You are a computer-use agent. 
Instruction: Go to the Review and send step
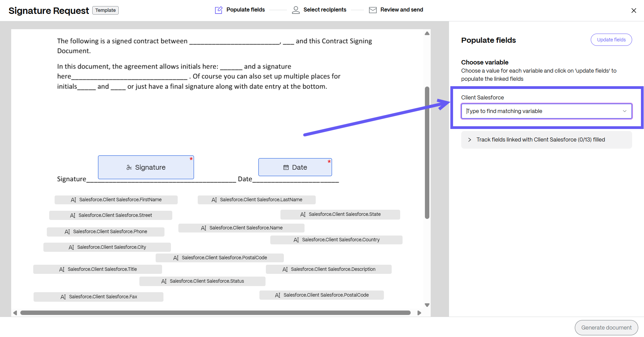[x=396, y=10]
